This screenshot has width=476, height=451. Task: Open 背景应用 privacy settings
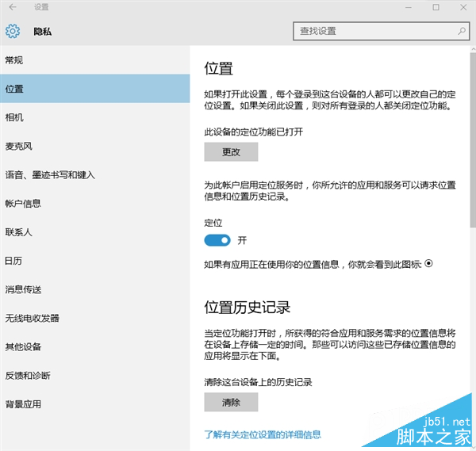click(94, 404)
